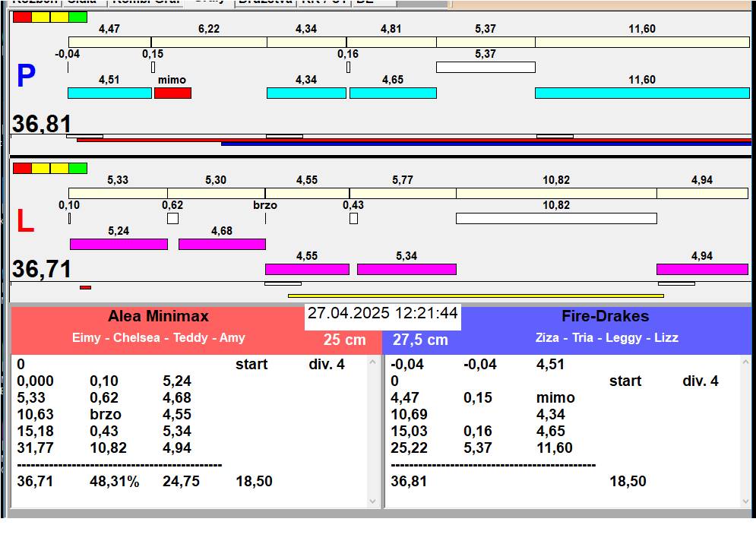Click the Fire-Drakes team header
The image size is (756, 544).
click(x=605, y=317)
